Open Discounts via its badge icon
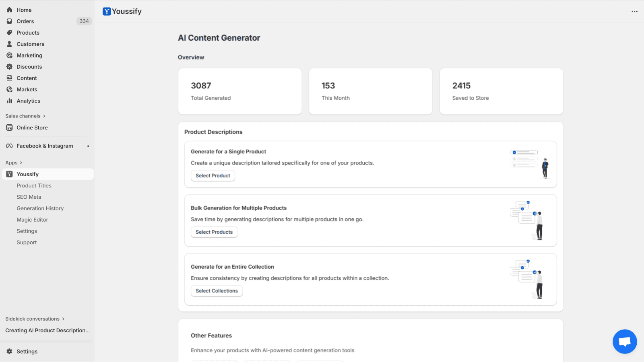This screenshot has width=644, height=362. [x=9, y=67]
